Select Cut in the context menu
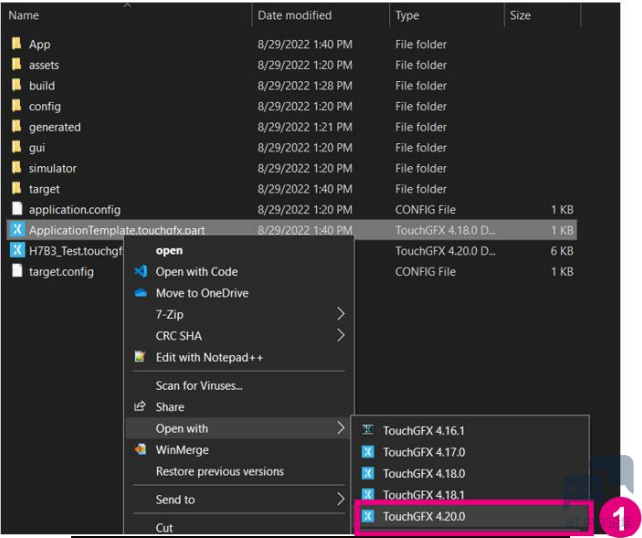Image resolution: width=642 pixels, height=538 pixels. point(239,528)
